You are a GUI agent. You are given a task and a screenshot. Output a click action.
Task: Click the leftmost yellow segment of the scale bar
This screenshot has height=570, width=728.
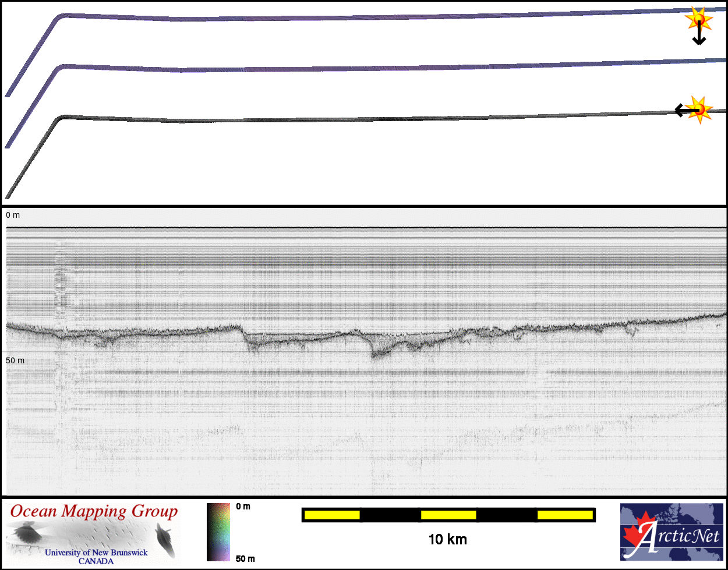332,515
